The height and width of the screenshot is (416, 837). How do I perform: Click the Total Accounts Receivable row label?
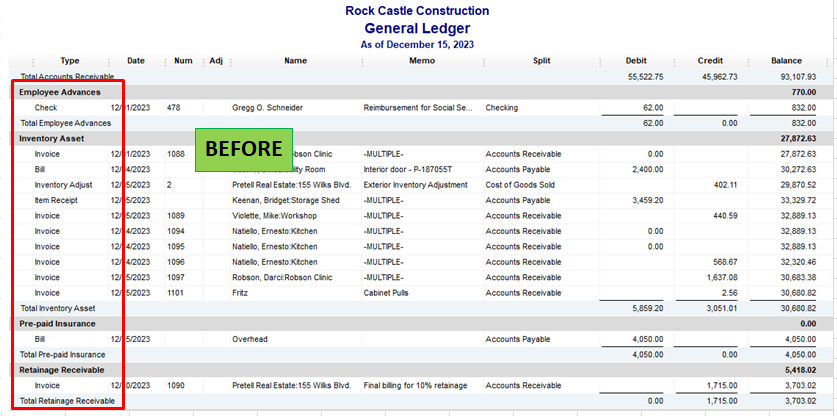click(67, 77)
